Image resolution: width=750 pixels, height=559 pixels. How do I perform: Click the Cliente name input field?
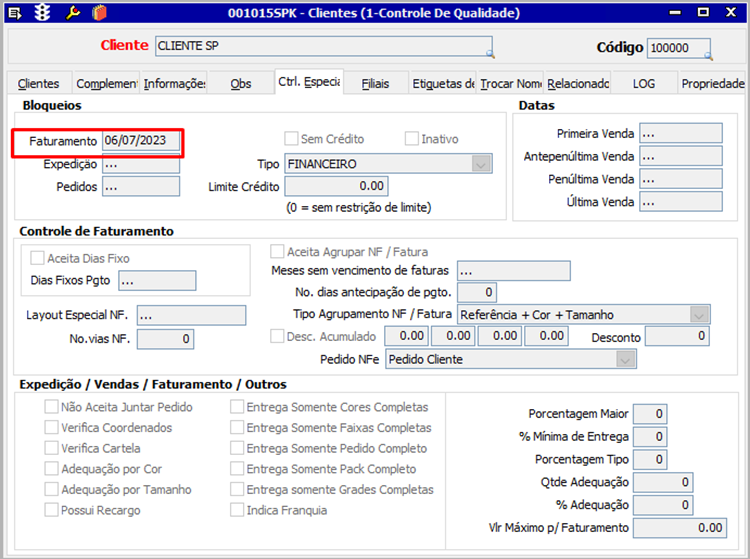click(323, 46)
